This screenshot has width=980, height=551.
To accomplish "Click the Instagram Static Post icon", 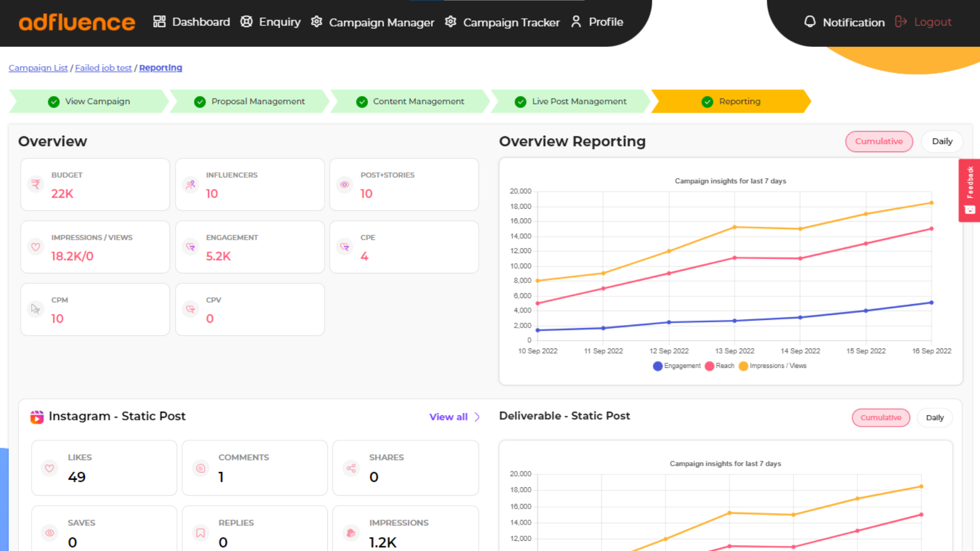I will tap(37, 417).
